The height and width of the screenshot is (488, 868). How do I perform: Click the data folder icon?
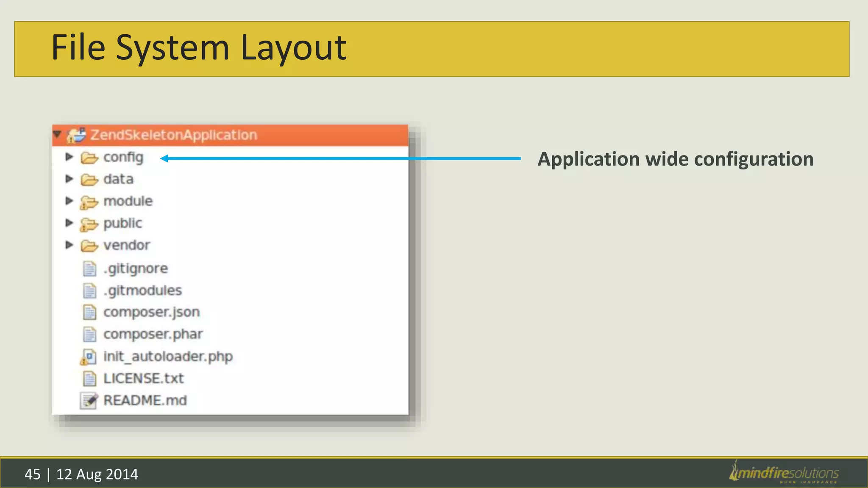pos(89,180)
